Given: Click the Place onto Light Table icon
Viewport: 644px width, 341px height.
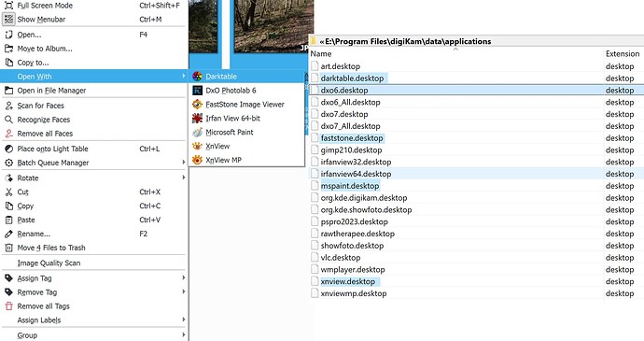Looking at the screenshot, I should tap(8, 149).
